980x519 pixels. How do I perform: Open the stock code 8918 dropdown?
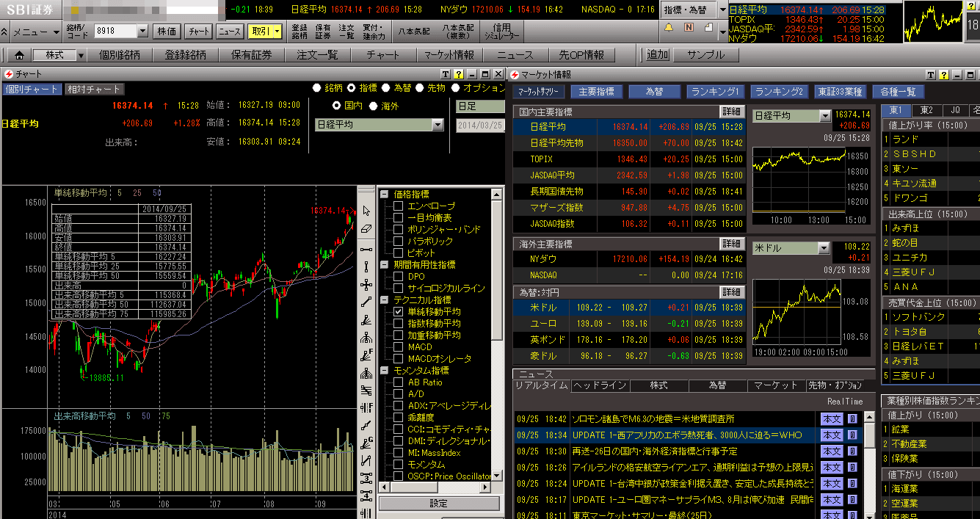142,32
